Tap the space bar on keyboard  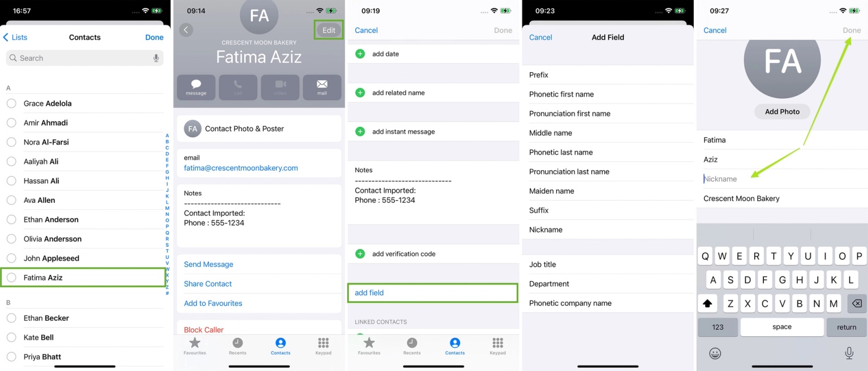782,327
